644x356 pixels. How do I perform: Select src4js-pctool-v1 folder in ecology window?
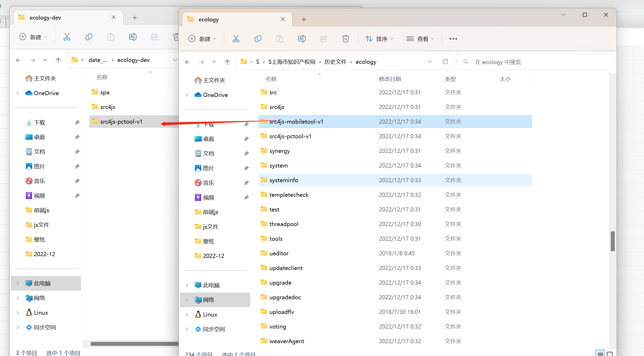click(x=395, y=136)
